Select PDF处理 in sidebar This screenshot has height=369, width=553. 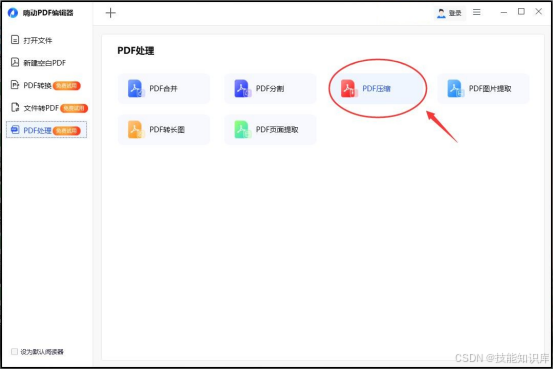pos(47,130)
